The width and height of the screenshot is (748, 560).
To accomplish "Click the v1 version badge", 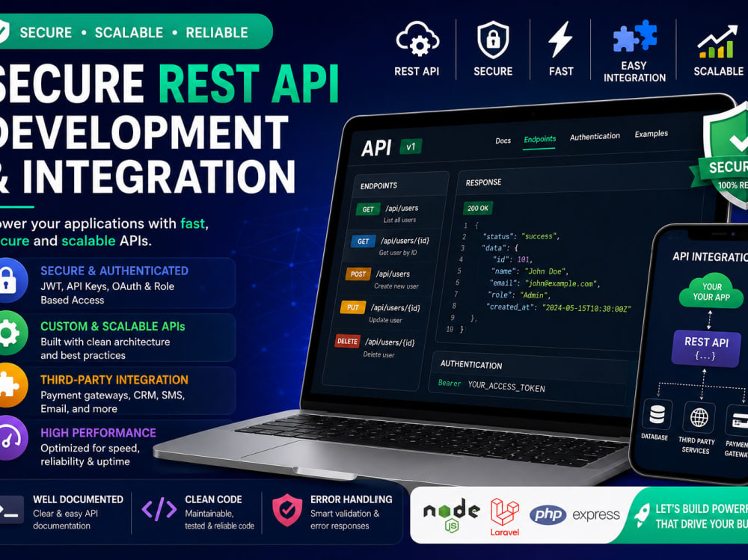I will [411, 147].
